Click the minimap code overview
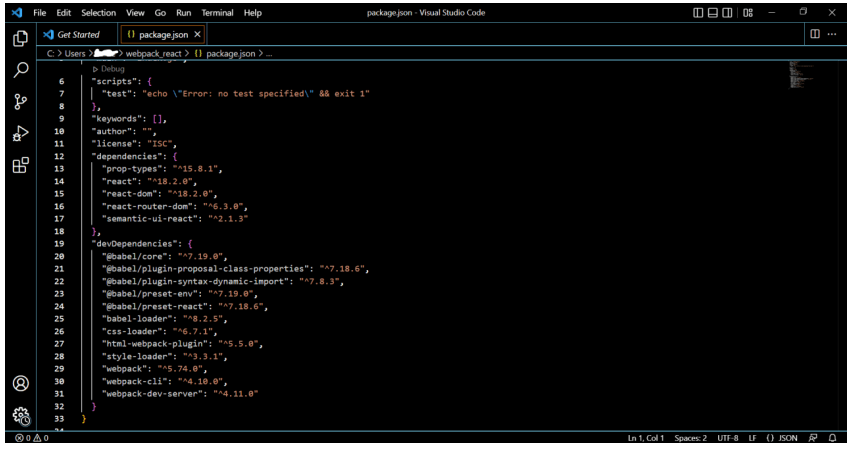The height and width of the screenshot is (451, 857). 801,75
